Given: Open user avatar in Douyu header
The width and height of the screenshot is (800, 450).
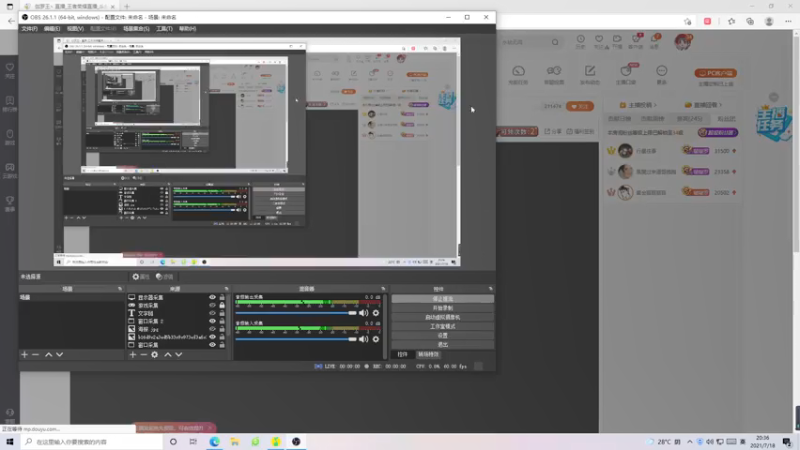Looking at the screenshot, I should click(x=683, y=42).
